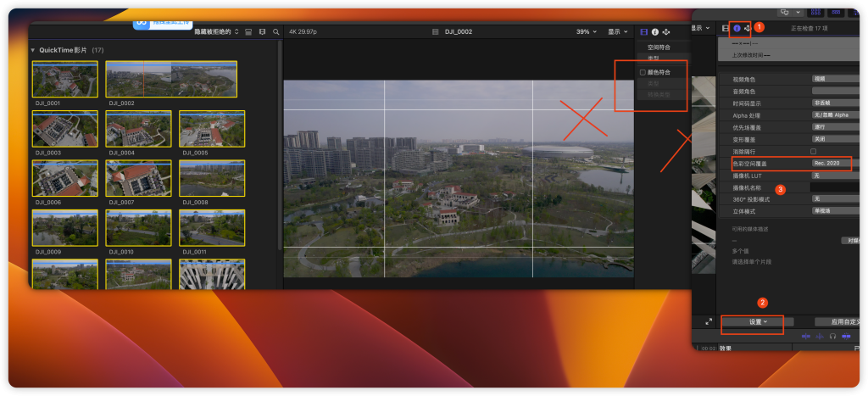Open the 时间码显示 dropdown
This screenshot has height=396, width=868.
coord(835,103)
